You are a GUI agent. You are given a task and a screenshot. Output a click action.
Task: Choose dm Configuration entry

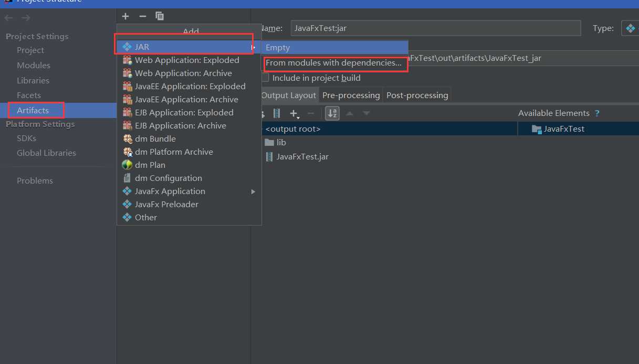(x=189, y=178)
